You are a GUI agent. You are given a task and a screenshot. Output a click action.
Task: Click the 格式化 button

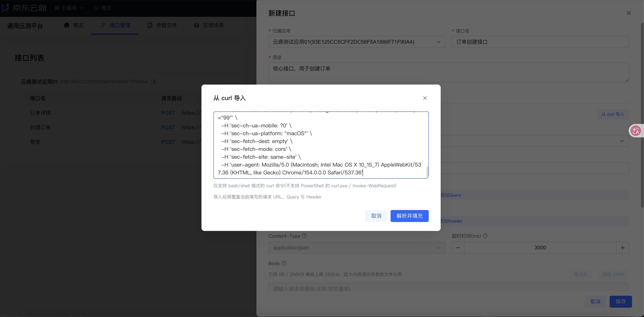580,274
